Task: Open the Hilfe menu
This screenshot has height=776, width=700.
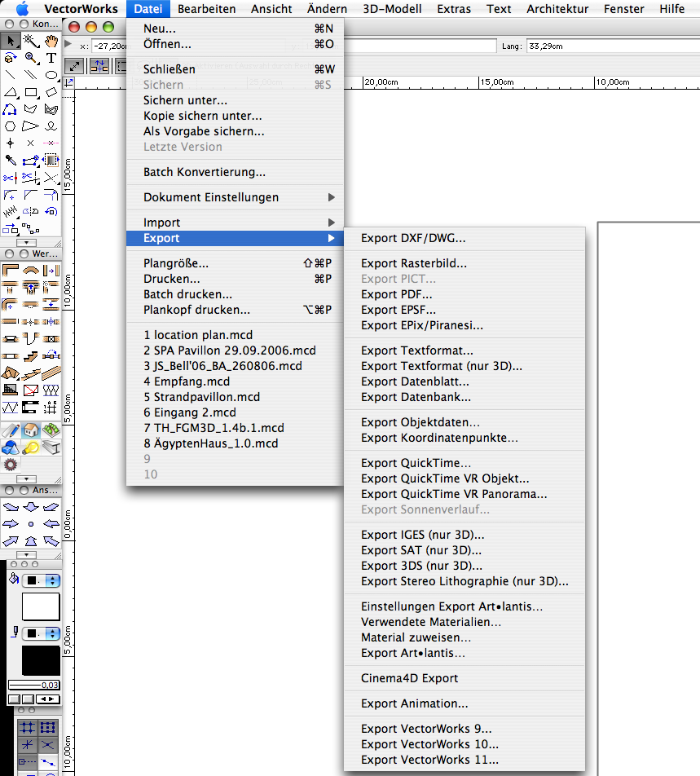Action: click(x=671, y=9)
